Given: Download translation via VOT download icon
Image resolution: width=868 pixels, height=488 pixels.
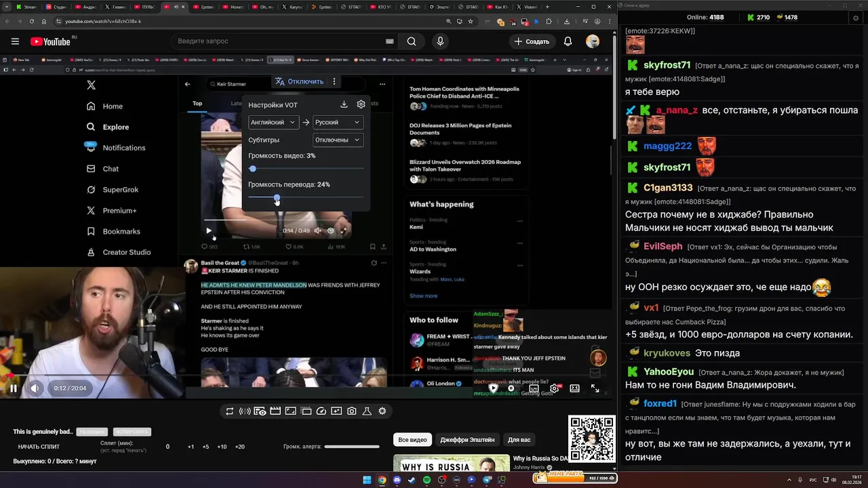Looking at the screenshot, I should [344, 104].
